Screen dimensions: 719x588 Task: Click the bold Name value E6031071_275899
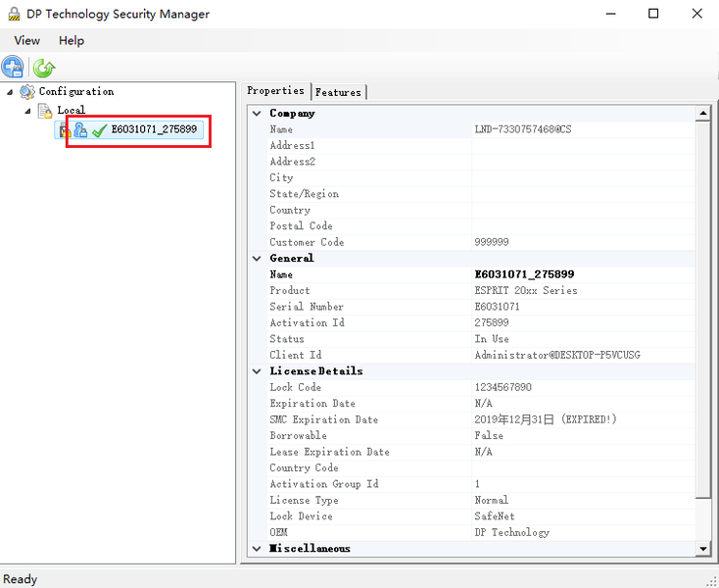(x=524, y=274)
